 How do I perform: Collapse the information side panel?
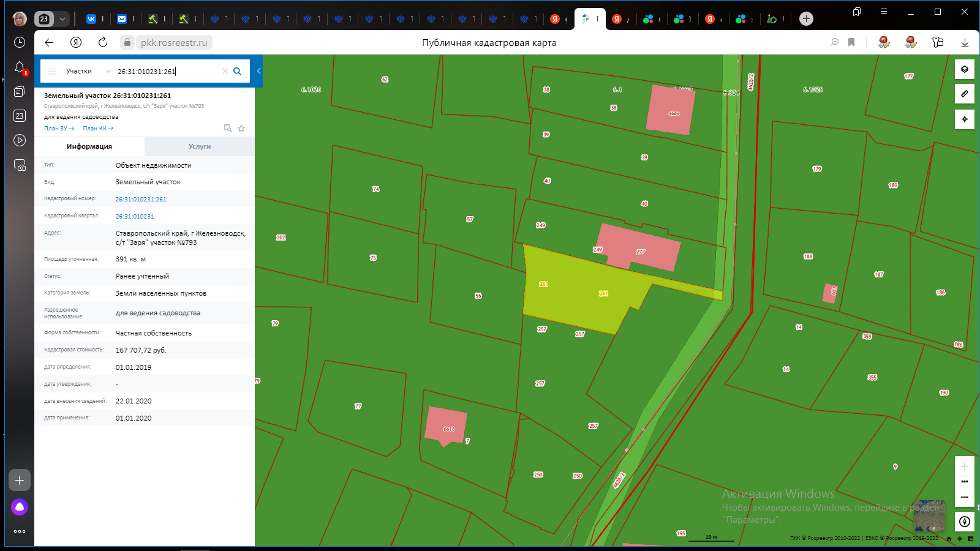pyautogui.click(x=259, y=71)
